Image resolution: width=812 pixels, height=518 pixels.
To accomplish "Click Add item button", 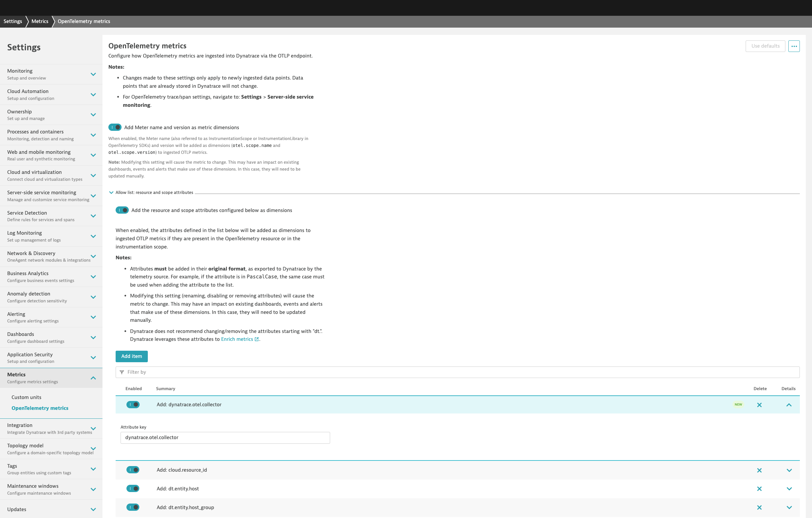I will [x=131, y=356].
